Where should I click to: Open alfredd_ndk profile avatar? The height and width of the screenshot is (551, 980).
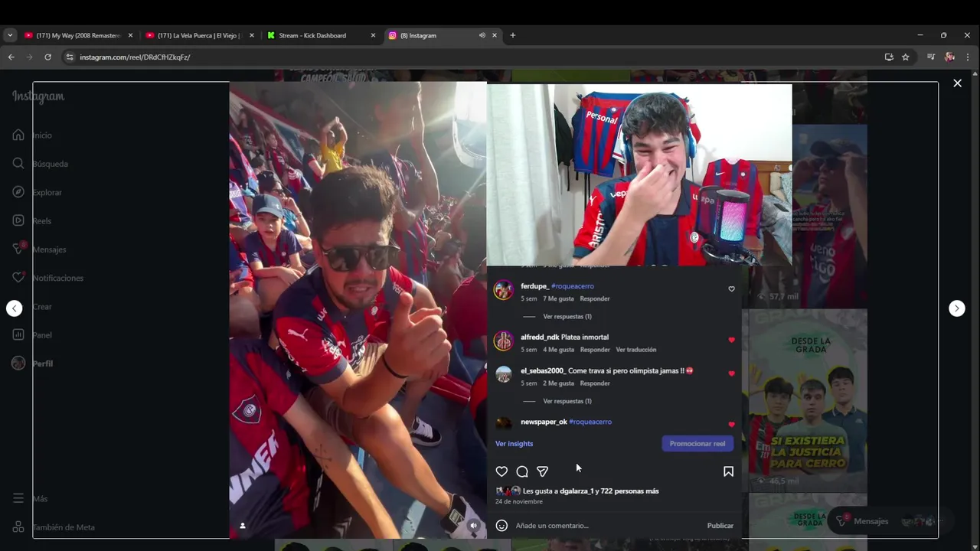[x=503, y=341]
